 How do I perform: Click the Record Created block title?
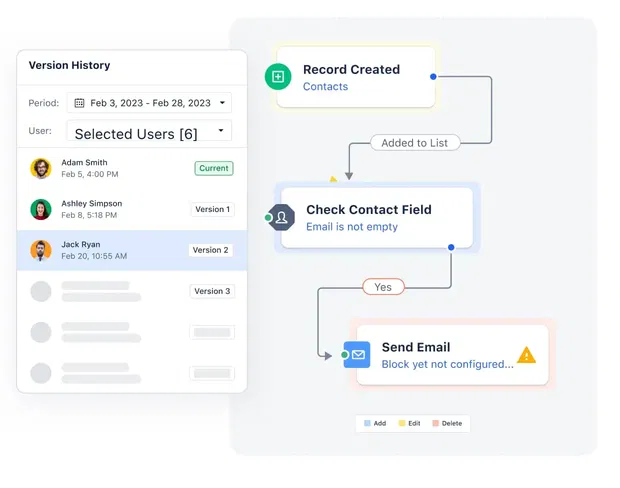pos(352,70)
